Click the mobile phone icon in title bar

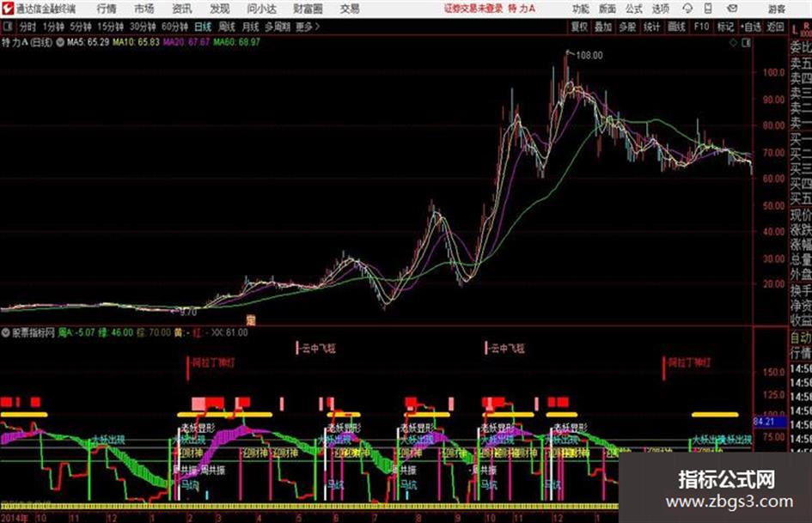point(708,9)
